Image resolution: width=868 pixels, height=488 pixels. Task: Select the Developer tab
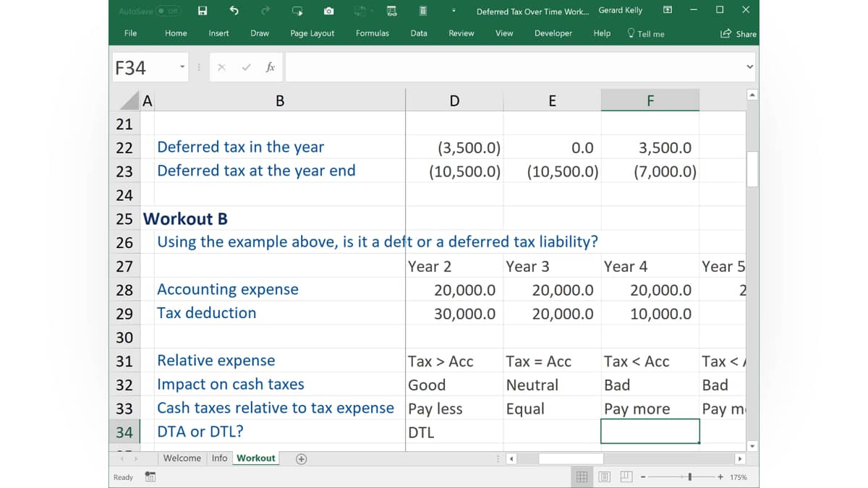(x=553, y=33)
